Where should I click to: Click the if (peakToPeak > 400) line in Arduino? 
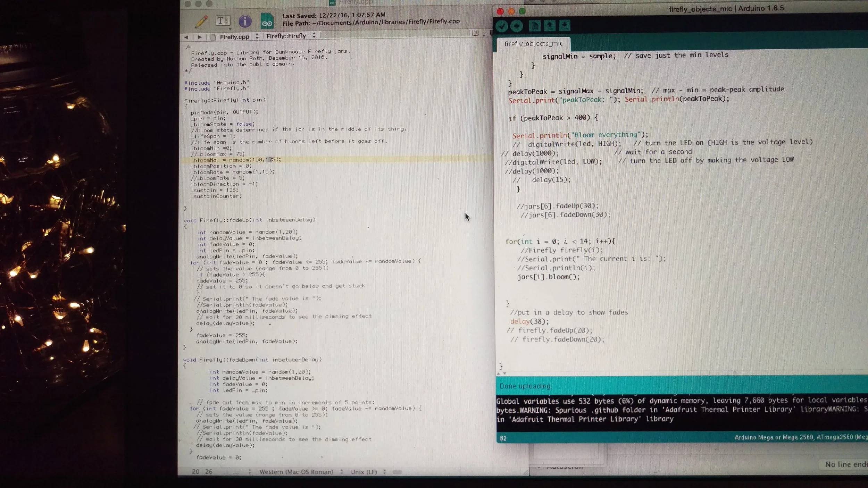553,118
